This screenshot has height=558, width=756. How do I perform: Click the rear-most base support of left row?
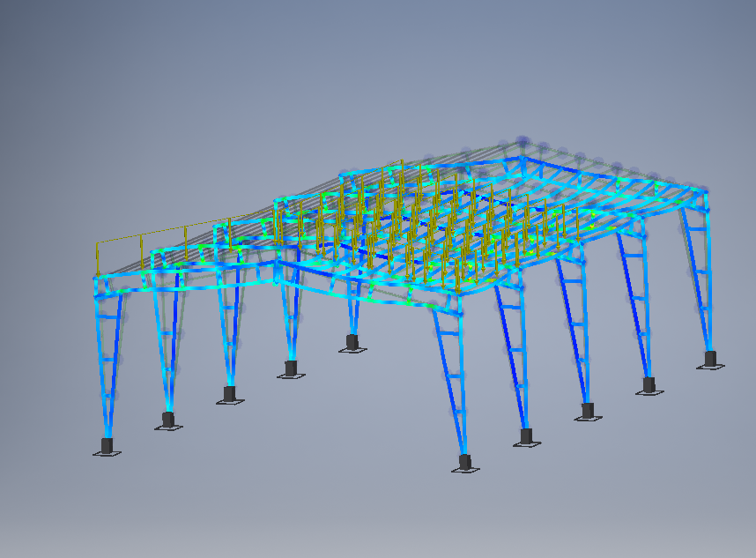click(352, 342)
